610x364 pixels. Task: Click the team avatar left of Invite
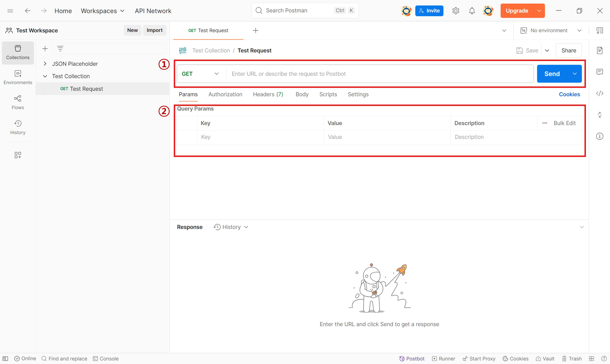[406, 11]
